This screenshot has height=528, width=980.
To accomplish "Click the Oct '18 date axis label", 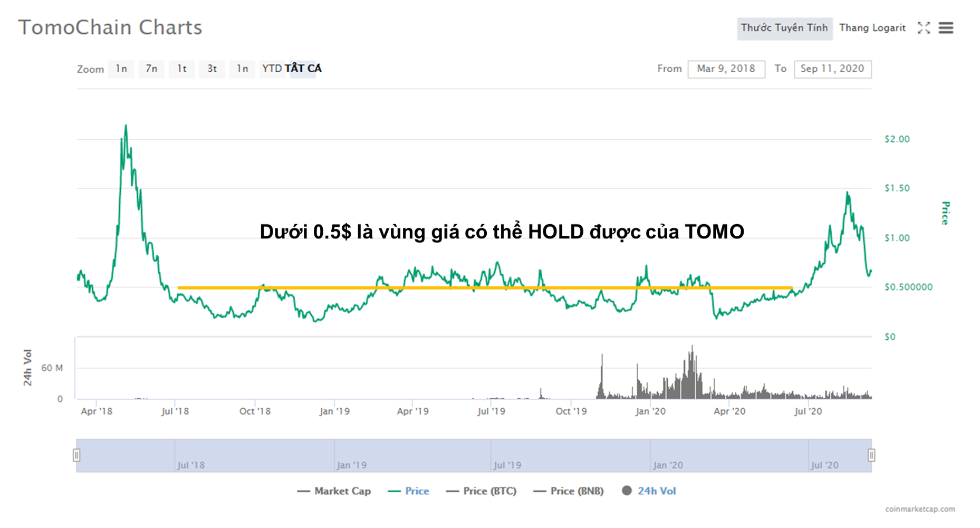I will (255, 411).
